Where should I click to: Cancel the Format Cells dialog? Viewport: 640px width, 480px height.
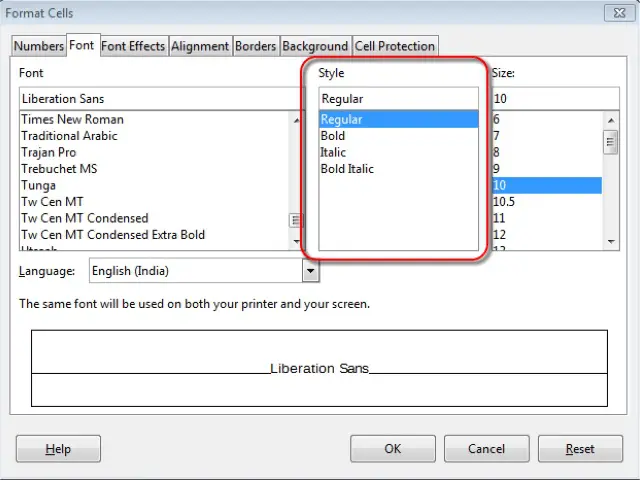pos(487,449)
